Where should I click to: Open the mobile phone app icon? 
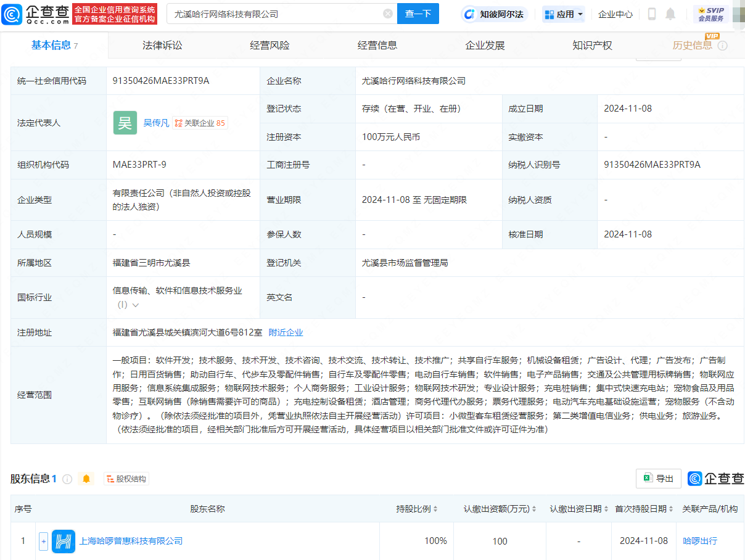(652, 14)
